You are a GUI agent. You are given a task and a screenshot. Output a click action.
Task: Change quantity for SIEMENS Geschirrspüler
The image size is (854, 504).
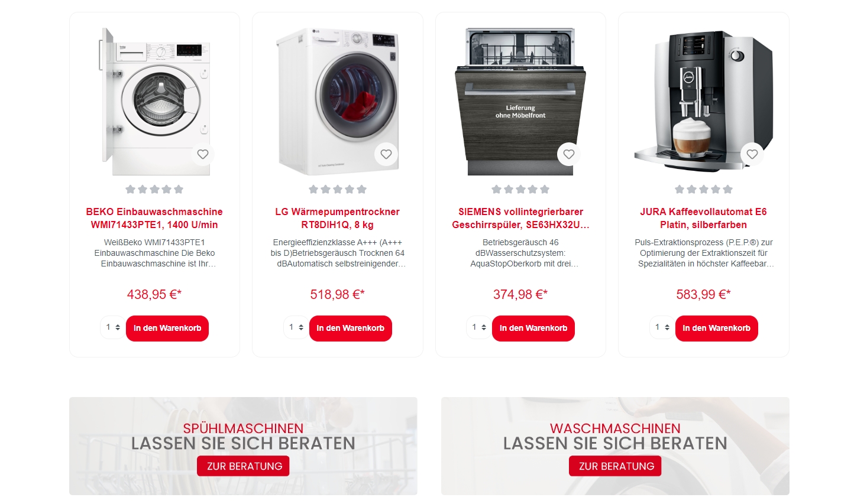click(x=478, y=327)
